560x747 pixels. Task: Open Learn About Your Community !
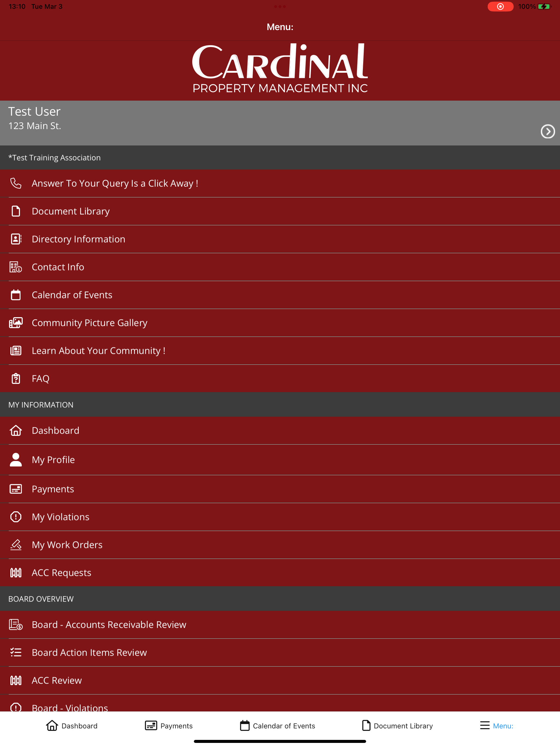[280, 351]
